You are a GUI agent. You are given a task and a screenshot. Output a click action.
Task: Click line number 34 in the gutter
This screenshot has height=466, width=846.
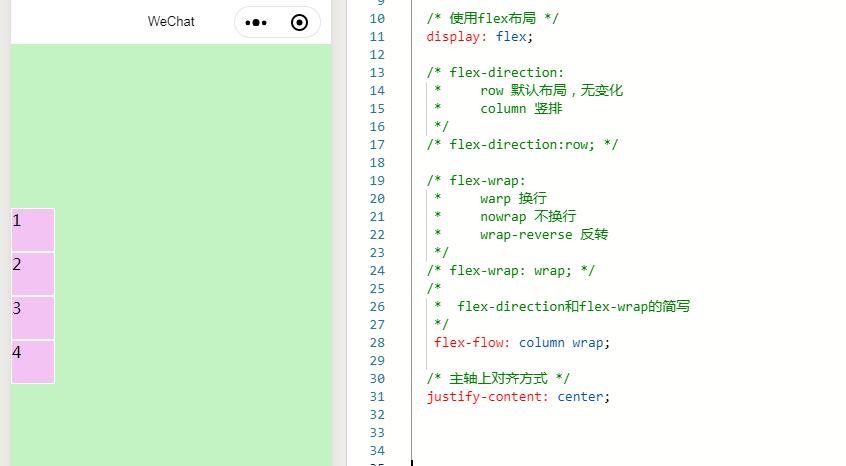[377, 450]
